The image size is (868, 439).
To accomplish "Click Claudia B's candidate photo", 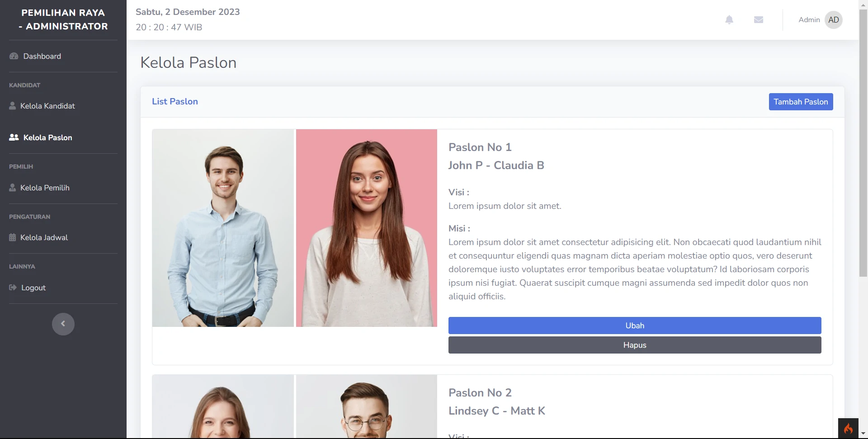I will click(366, 227).
